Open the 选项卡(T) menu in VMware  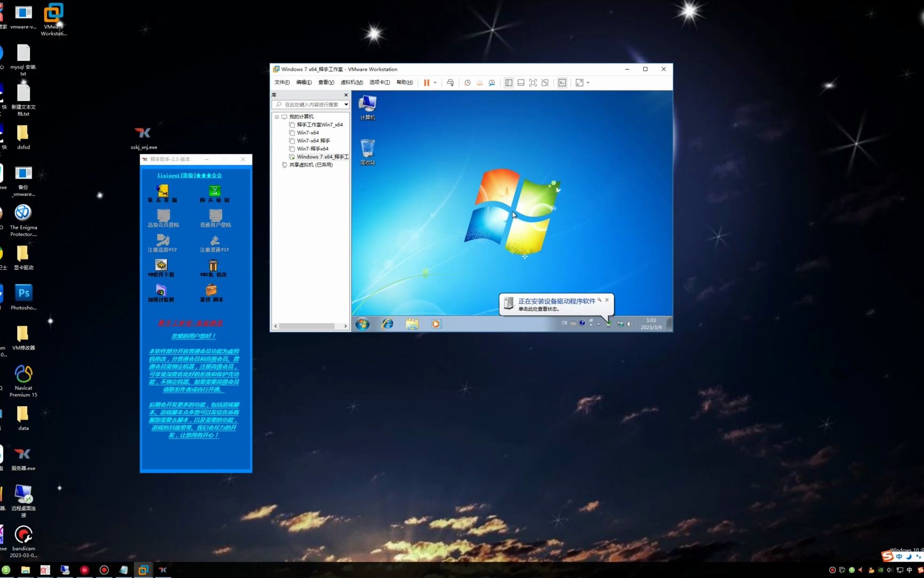pyautogui.click(x=380, y=82)
